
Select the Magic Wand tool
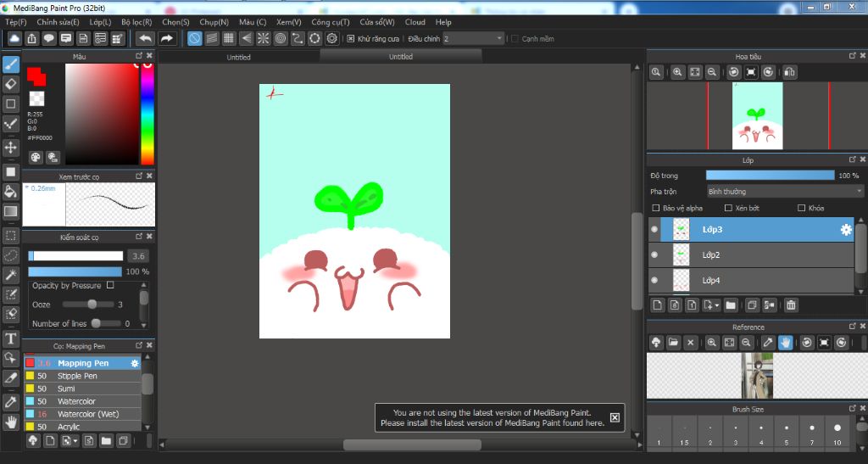click(x=10, y=275)
